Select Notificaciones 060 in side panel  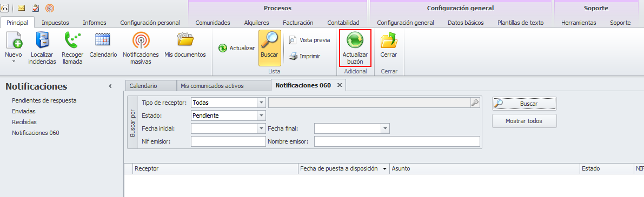tap(36, 133)
